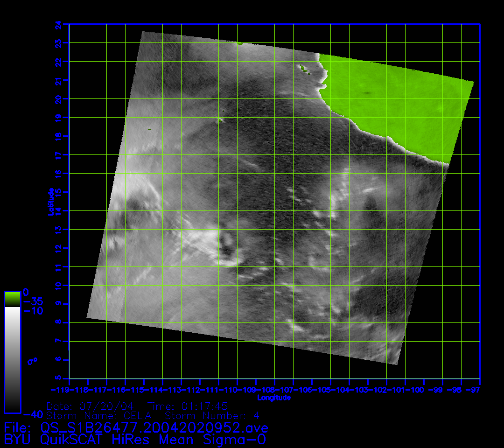This screenshot has width=504, height=448.
Task: Click the grayscale sigma-0 color bar gradient
Action: pos(12,359)
